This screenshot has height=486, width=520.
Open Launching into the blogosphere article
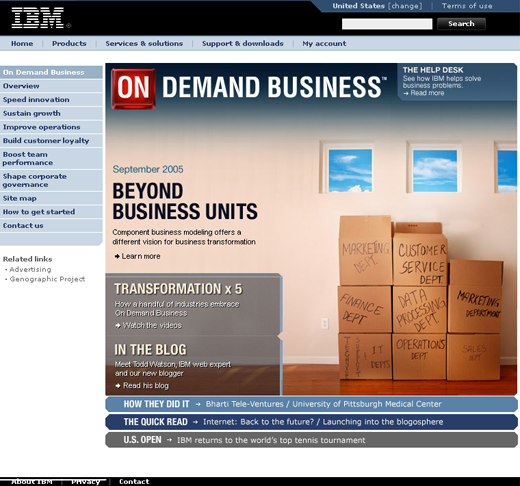pyautogui.click(x=383, y=422)
